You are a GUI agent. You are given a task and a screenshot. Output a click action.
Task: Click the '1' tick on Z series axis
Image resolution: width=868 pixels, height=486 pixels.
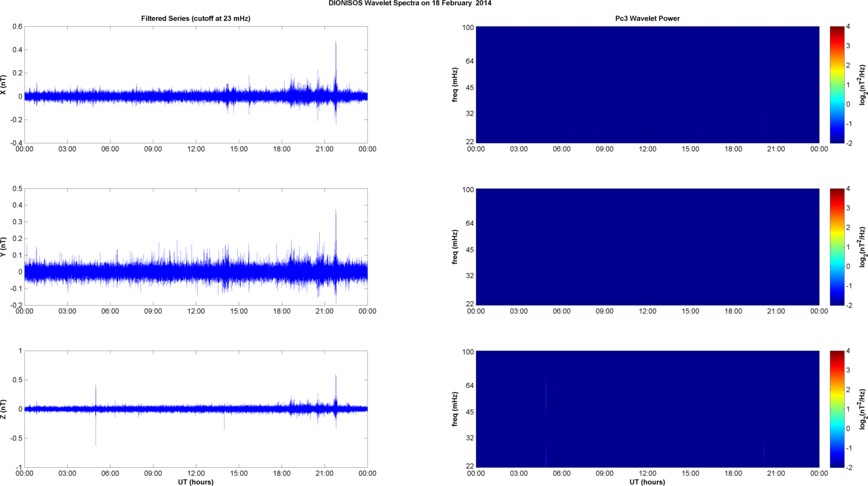click(20, 351)
